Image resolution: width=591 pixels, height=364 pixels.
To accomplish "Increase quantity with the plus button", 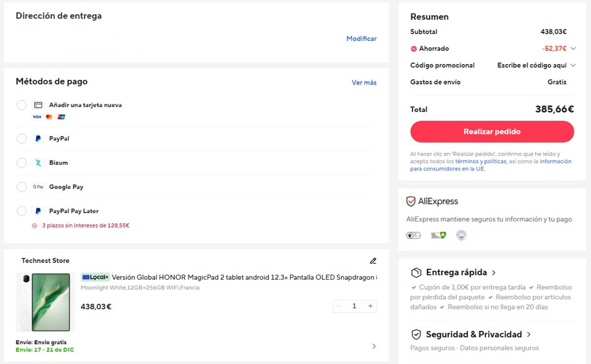I will pos(370,306).
